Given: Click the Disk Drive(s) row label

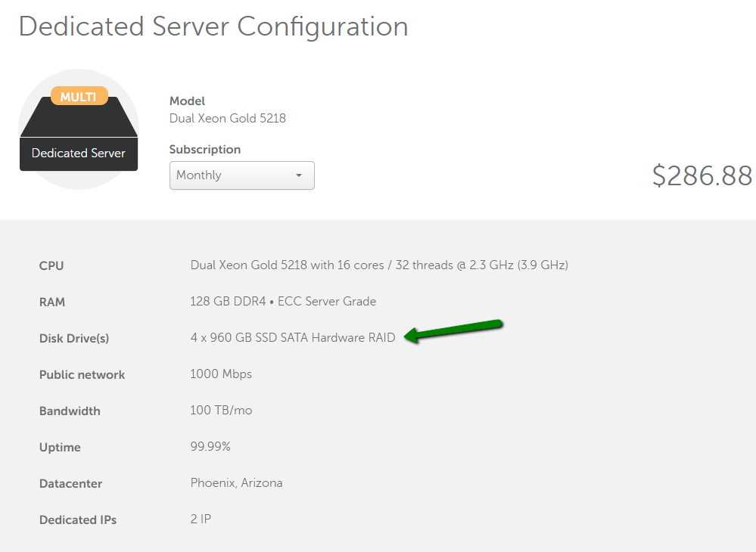Looking at the screenshot, I should [74, 339].
